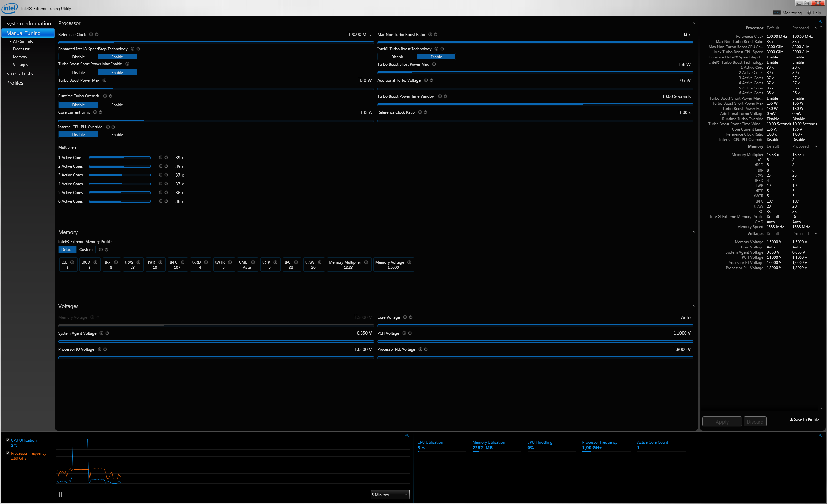Reset Core Current Limit icon
The image size is (827, 504).
click(101, 112)
